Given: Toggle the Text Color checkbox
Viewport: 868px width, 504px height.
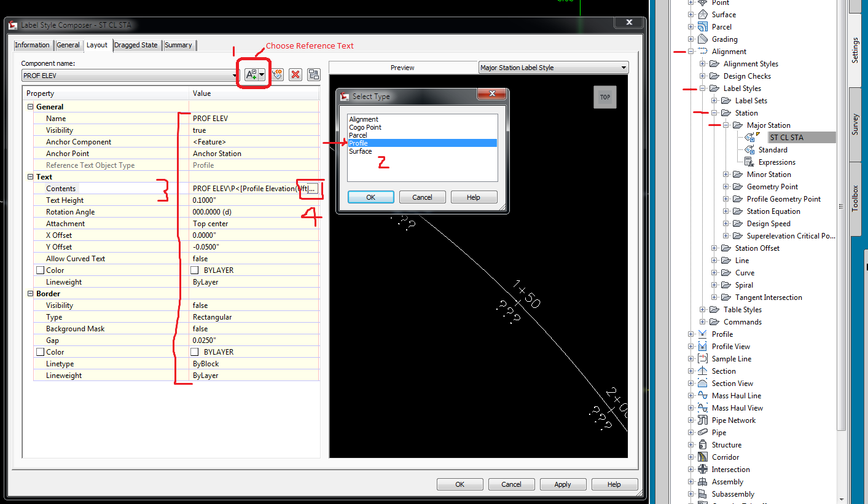Looking at the screenshot, I should (40, 270).
